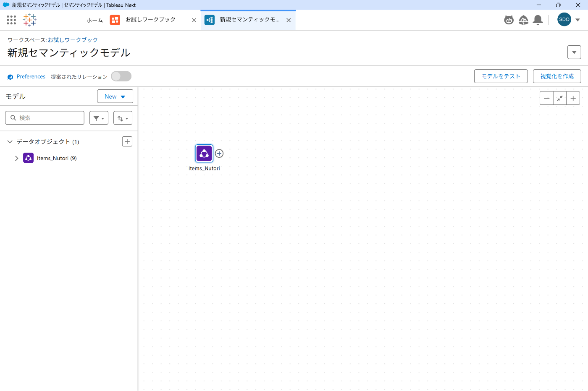Click the データオブジェクト (1) label
The height and width of the screenshot is (391, 588).
[47, 142]
